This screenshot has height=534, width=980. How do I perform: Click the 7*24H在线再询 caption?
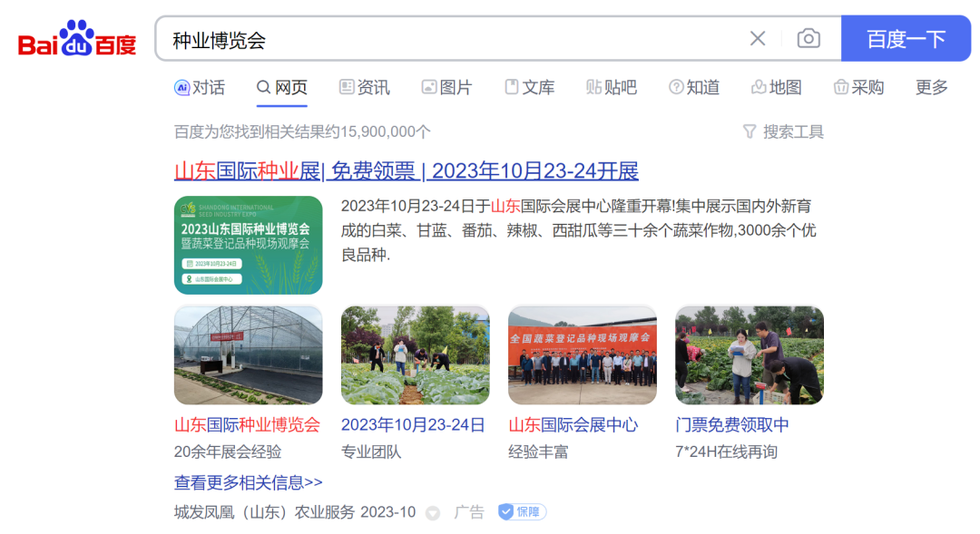(x=726, y=451)
